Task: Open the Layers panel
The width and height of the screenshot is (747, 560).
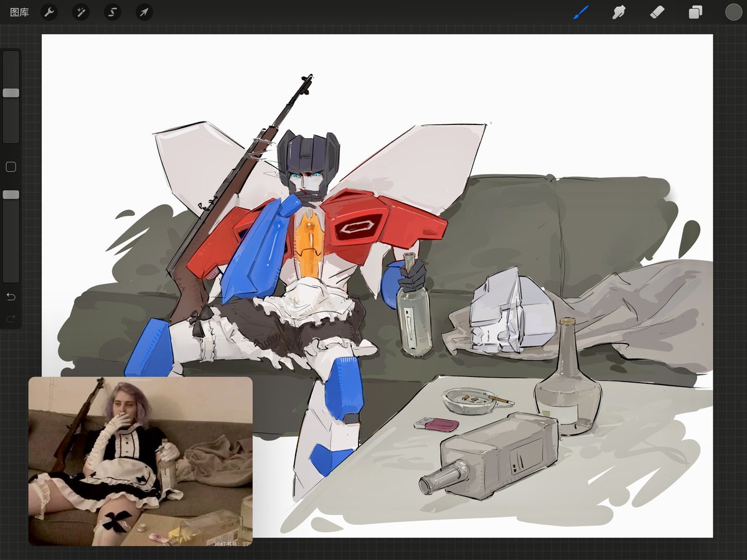Action: click(695, 12)
